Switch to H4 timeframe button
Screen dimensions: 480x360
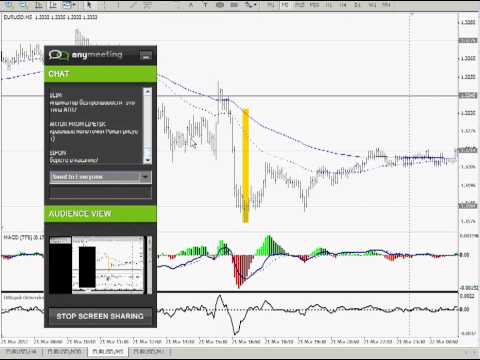coord(343,5)
